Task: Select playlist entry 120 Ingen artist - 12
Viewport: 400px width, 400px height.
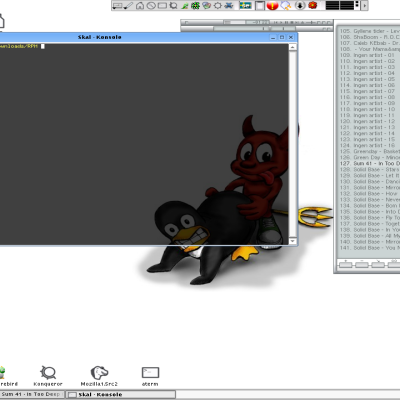Action: click(x=369, y=121)
